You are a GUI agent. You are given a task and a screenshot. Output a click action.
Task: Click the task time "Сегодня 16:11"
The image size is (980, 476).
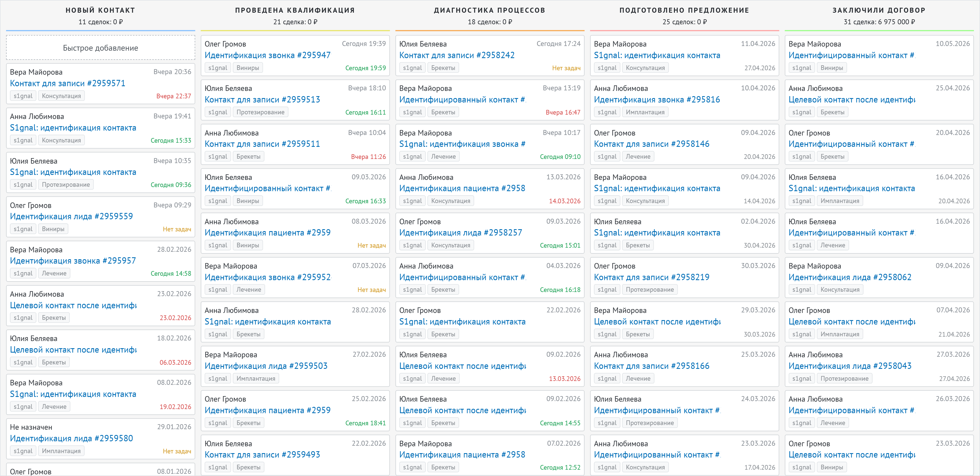(366, 113)
